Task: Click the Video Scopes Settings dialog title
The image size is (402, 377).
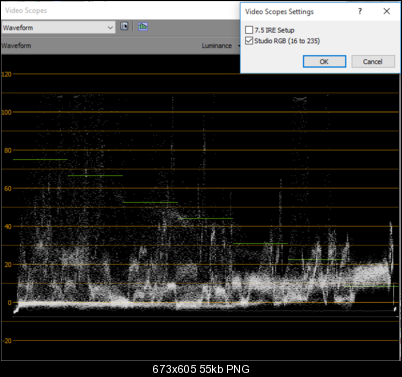Action: click(279, 12)
